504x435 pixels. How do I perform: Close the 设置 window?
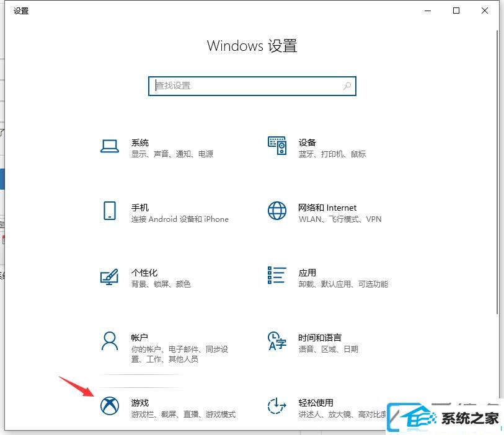pos(485,11)
